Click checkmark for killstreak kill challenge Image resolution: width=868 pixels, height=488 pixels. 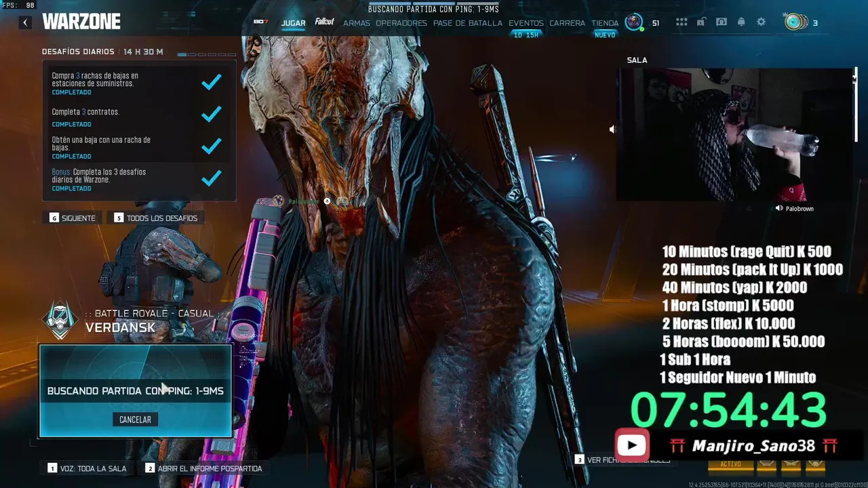point(212,146)
